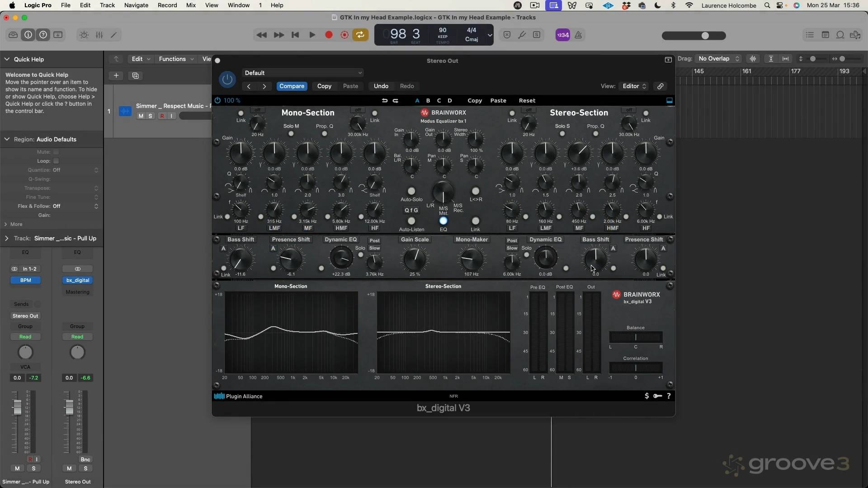The height and width of the screenshot is (488, 868).
Task: Mute the Simmer track with M button
Action: click(x=141, y=116)
